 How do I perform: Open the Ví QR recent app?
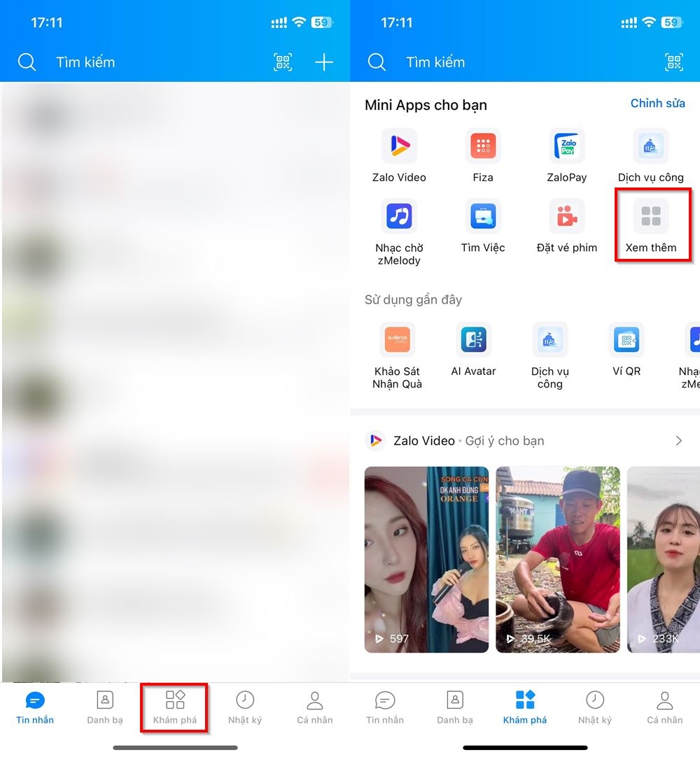tap(626, 350)
